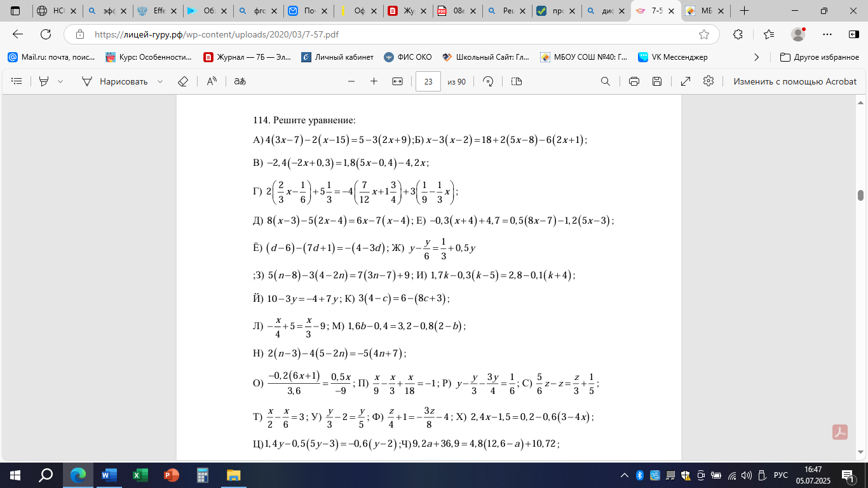Open the PDF table of contents panel
868x488 pixels.
(17, 81)
